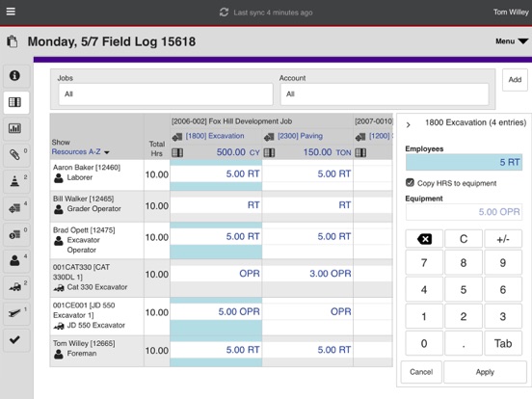Open the [1800] Excavation link

click(215, 136)
